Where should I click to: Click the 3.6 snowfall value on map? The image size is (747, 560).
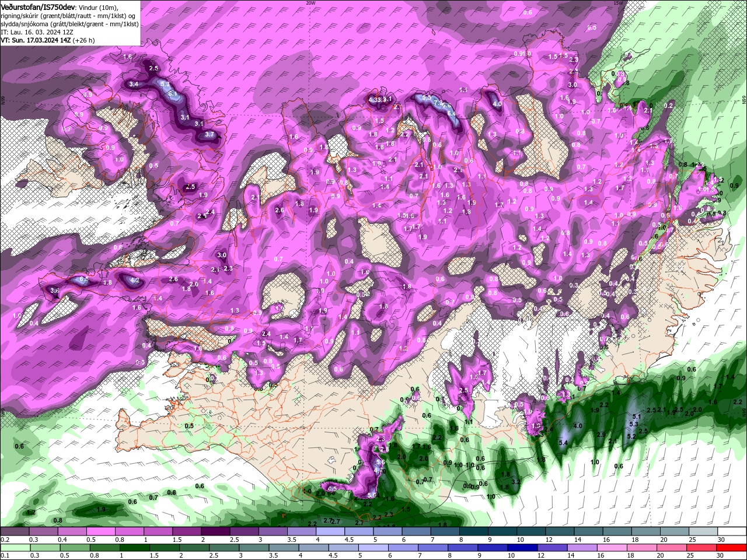[55, 290]
